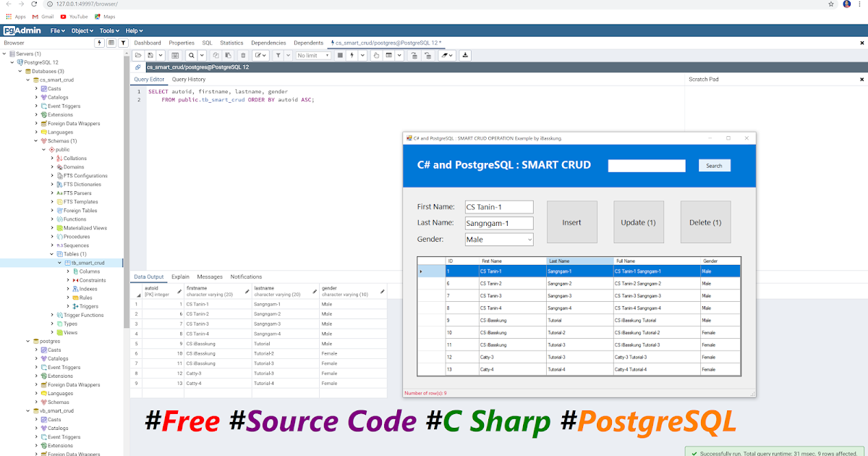Open the No limit rows dropdown
868x456 pixels.
click(x=312, y=55)
